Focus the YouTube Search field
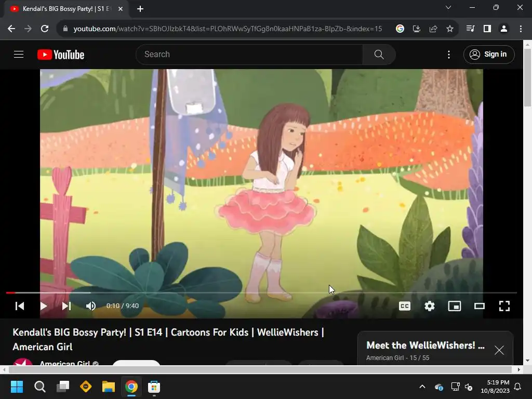Image resolution: width=532 pixels, height=399 pixels. coord(249,54)
